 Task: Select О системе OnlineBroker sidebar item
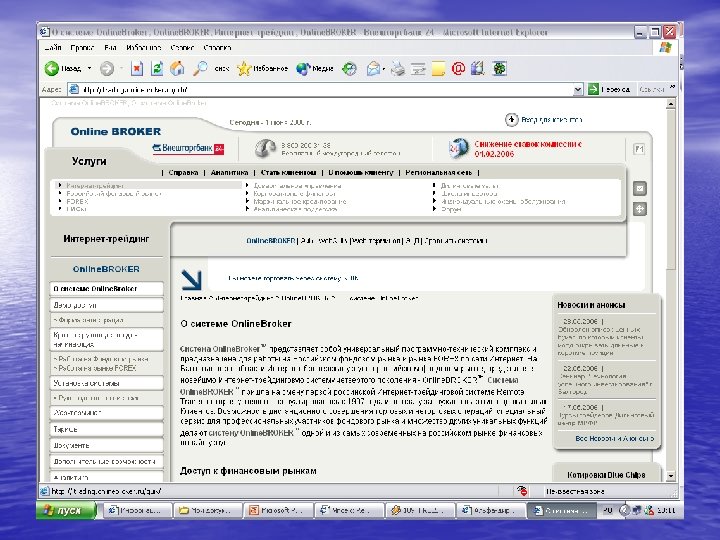tap(107, 289)
